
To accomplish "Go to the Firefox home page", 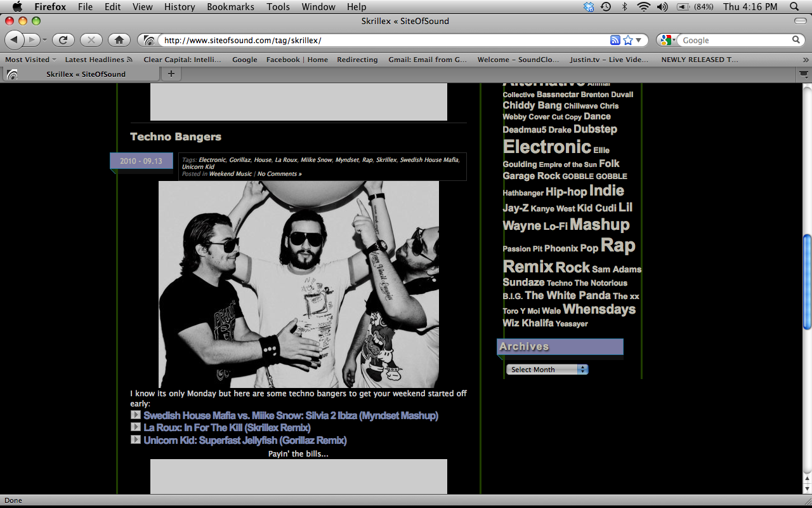I will pyautogui.click(x=119, y=40).
